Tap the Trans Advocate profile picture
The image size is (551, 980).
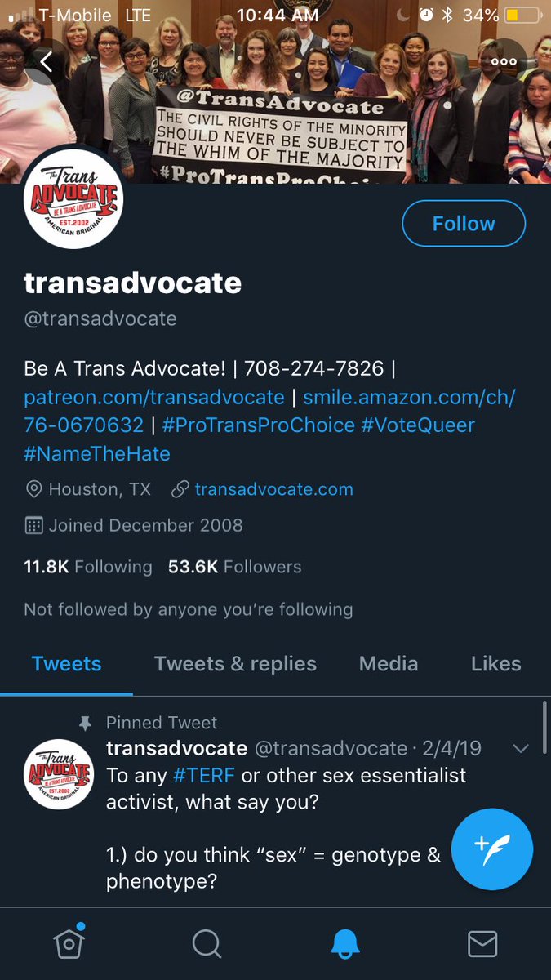(71, 199)
